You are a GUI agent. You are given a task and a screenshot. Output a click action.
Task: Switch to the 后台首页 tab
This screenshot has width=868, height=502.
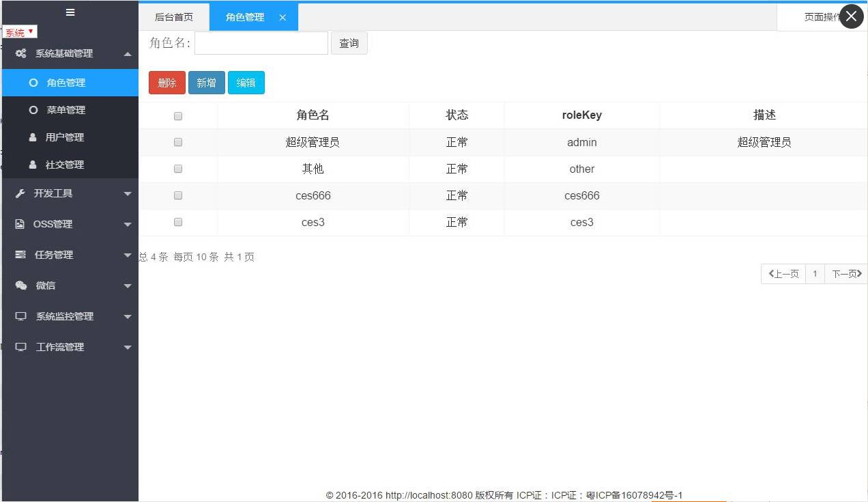click(174, 18)
